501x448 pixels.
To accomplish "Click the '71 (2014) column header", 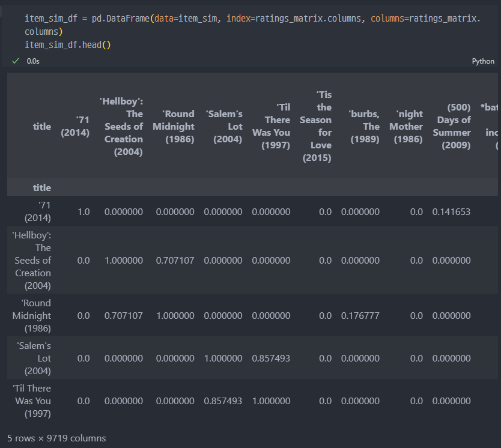I will click(75, 126).
